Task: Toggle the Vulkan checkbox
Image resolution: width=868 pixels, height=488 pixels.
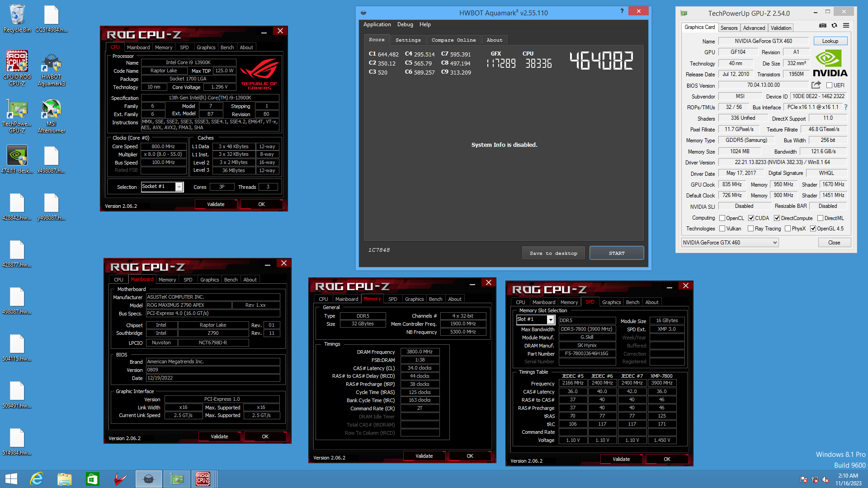Action: pos(722,229)
